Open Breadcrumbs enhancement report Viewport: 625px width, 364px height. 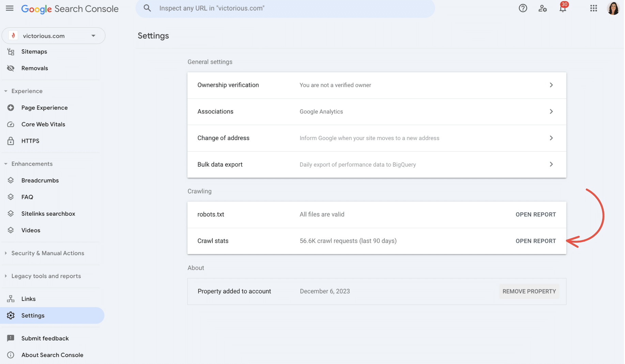(x=40, y=180)
